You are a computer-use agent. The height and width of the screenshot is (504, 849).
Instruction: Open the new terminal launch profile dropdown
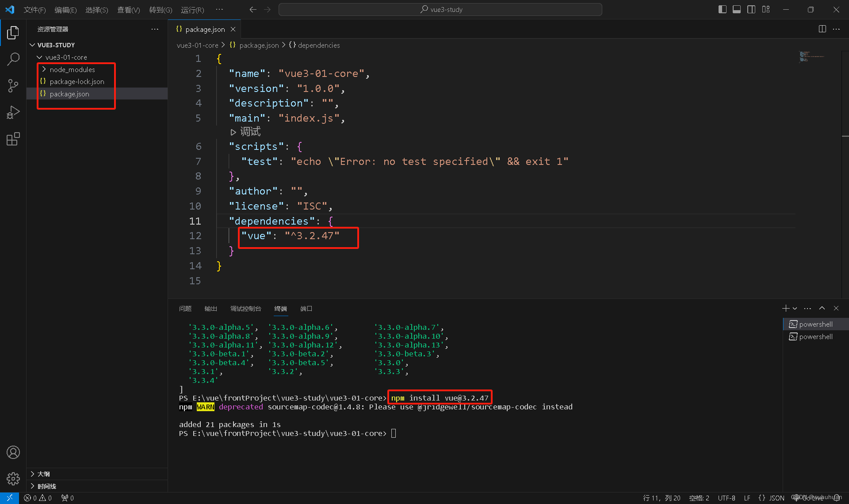tap(795, 309)
